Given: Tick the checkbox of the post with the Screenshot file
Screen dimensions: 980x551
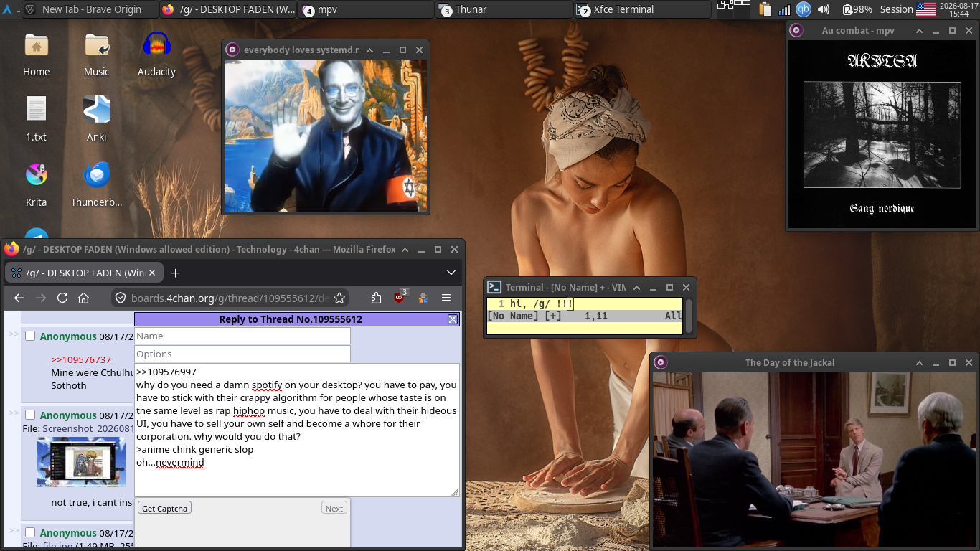Looking at the screenshot, I should [30, 415].
